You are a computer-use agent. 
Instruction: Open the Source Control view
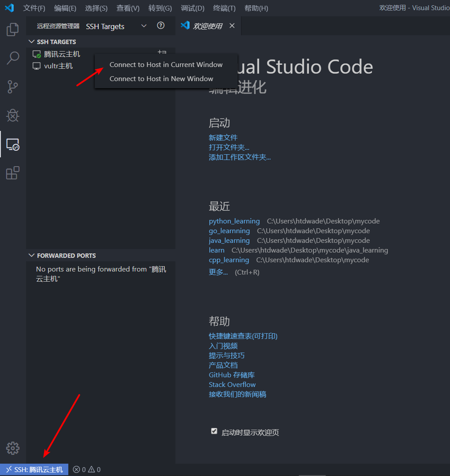12,87
